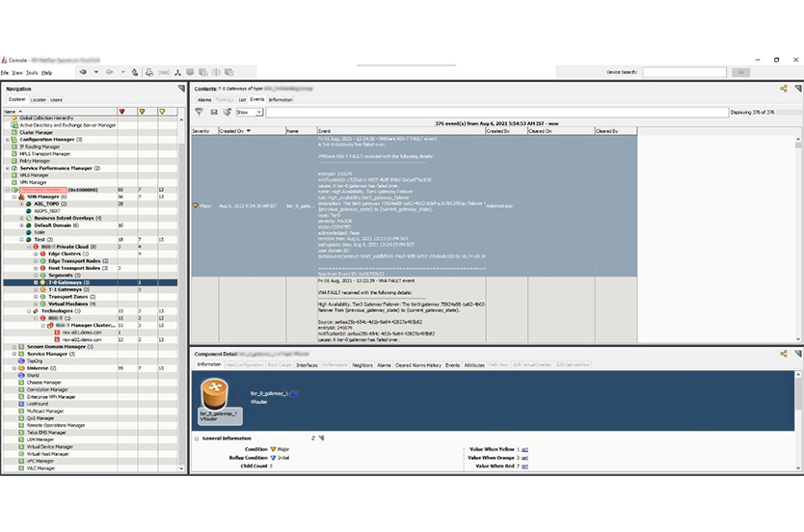
Task: Click the email envelope icon in the Events toolbar
Action: pyautogui.click(x=213, y=112)
